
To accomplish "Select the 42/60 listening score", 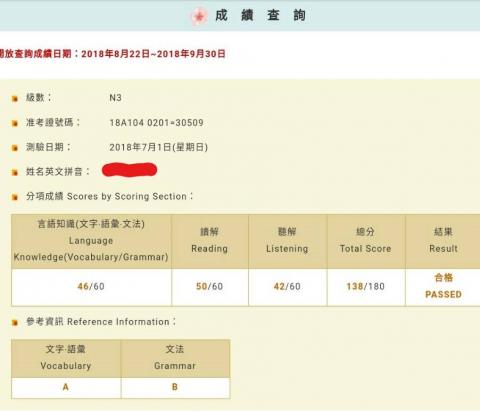I will [287, 286].
